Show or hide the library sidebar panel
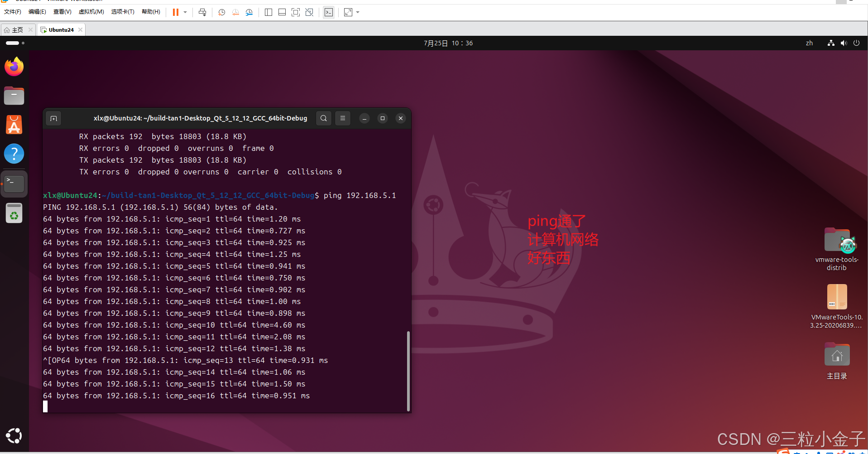868x454 pixels. click(x=269, y=12)
